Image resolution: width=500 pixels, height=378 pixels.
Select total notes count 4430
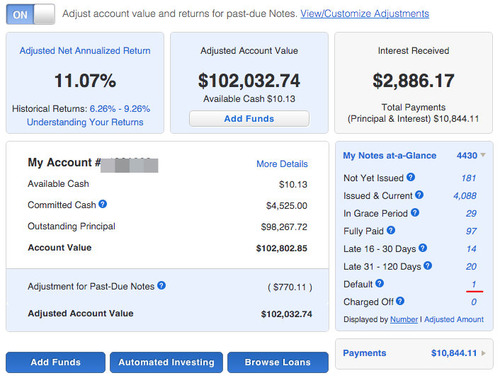(x=467, y=156)
